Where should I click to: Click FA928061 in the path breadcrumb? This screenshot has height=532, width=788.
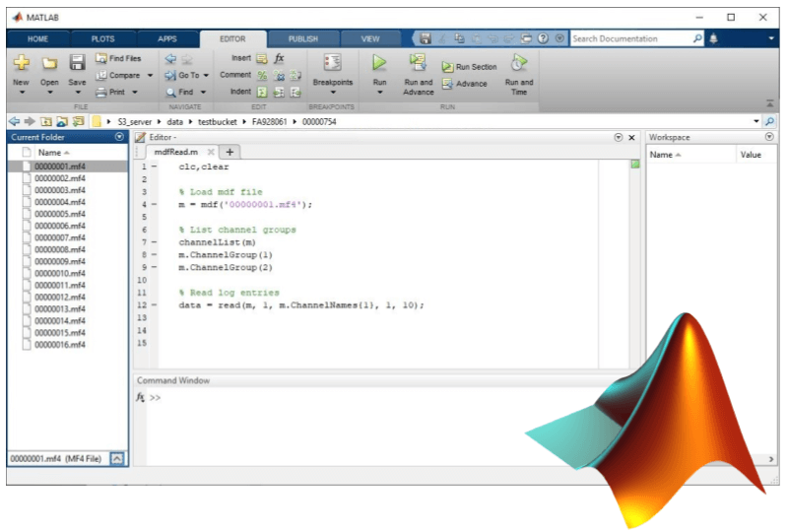click(x=269, y=122)
